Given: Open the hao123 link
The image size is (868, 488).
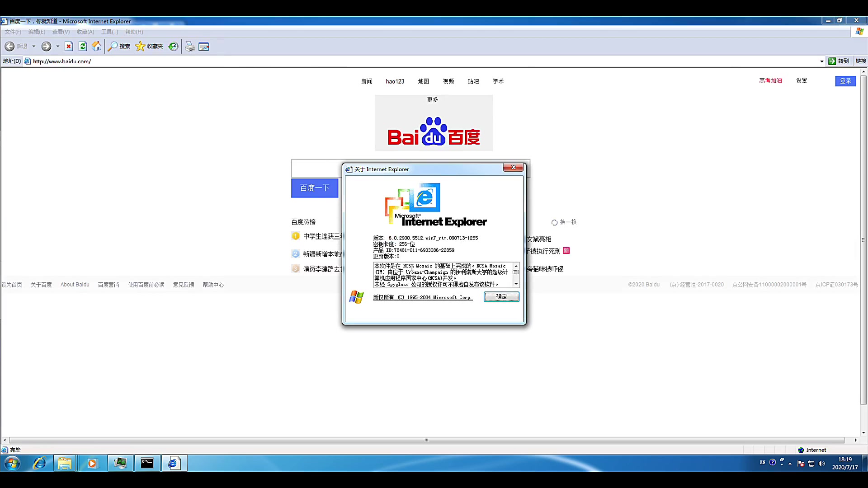Looking at the screenshot, I should (395, 81).
